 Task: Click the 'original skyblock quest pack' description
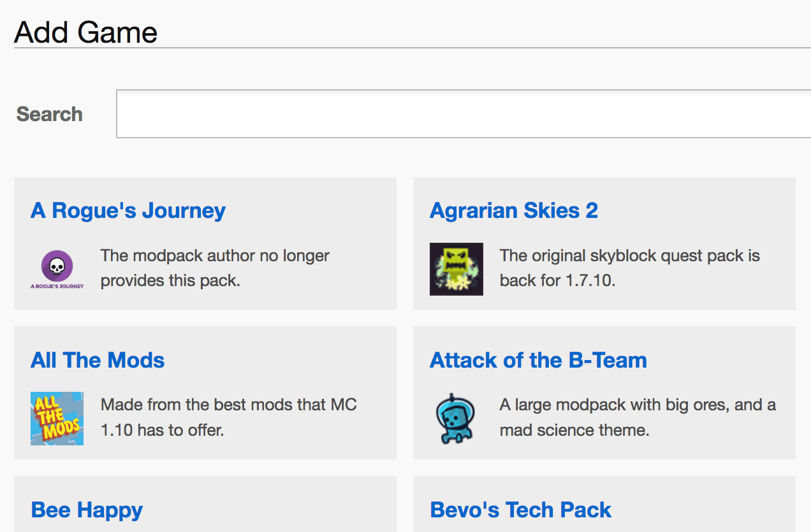pos(629,268)
